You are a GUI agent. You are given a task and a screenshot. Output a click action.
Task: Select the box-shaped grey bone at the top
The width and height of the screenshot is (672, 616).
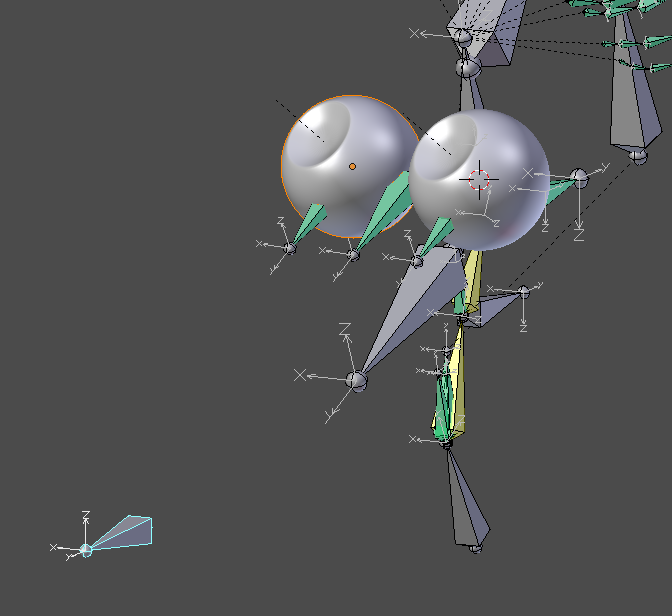[493, 32]
